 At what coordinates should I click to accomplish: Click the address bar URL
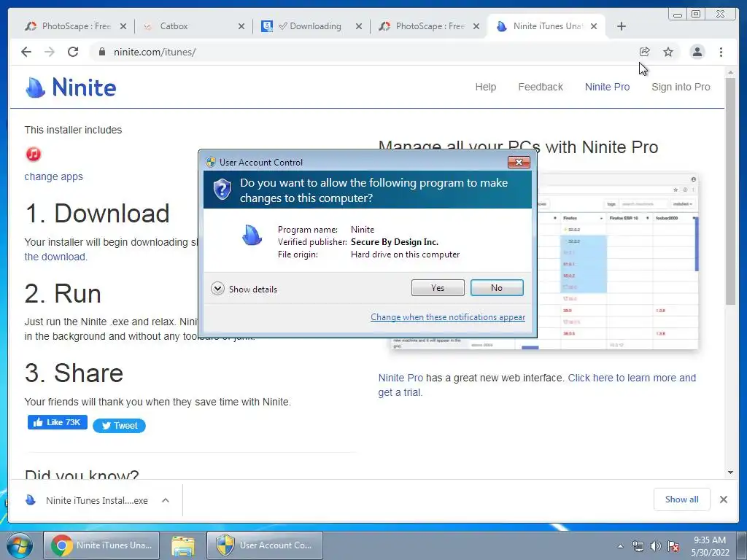(x=155, y=52)
